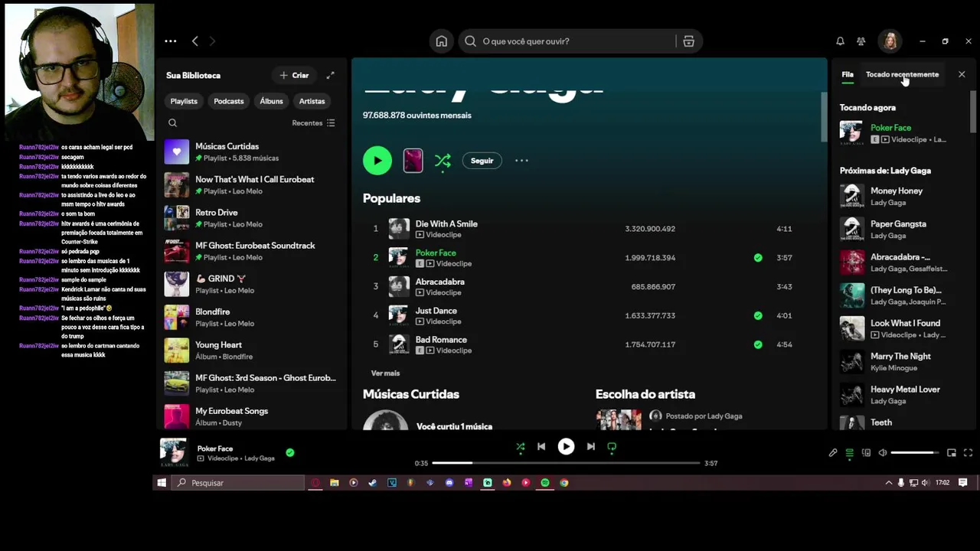
Task: Open the My Eurobeat Songs album
Action: (251, 416)
